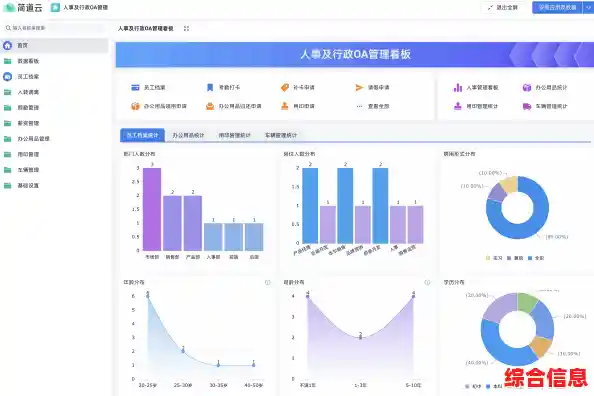Expand the 车辆管理 folder in sidebar

(x=8, y=170)
